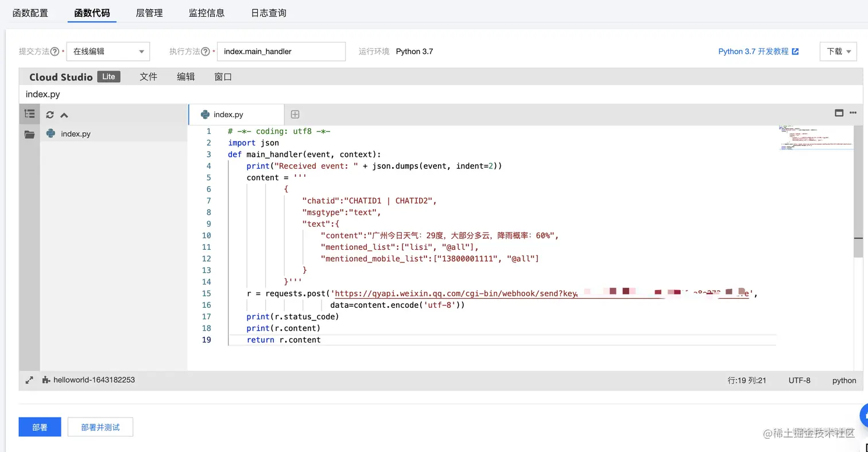Open the 层管理 tab

(149, 13)
